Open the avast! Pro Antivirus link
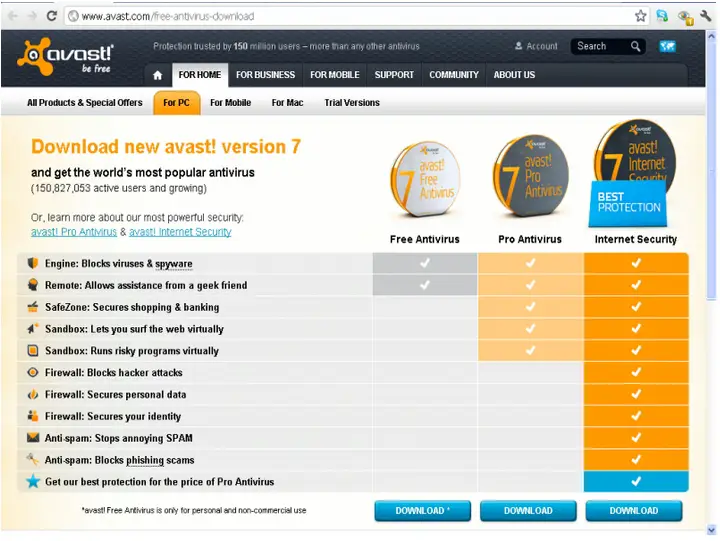The height and width of the screenshot is (541, 720). (x=74, y=232)
